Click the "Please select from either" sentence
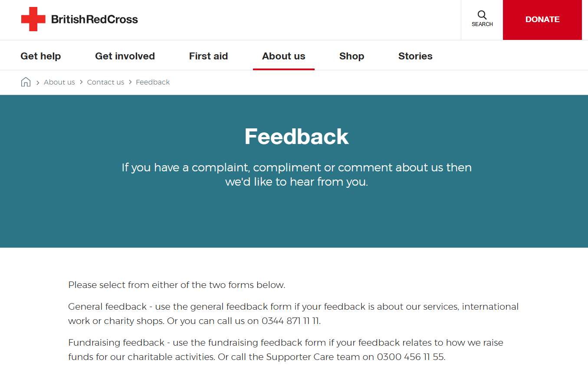 [177, 285]
